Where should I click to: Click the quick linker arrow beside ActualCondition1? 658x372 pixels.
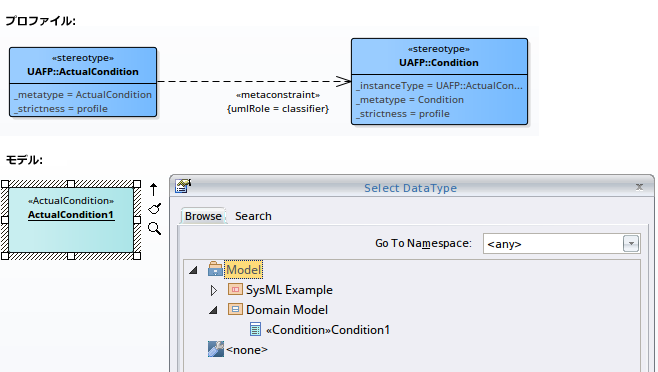click(154, 190)
